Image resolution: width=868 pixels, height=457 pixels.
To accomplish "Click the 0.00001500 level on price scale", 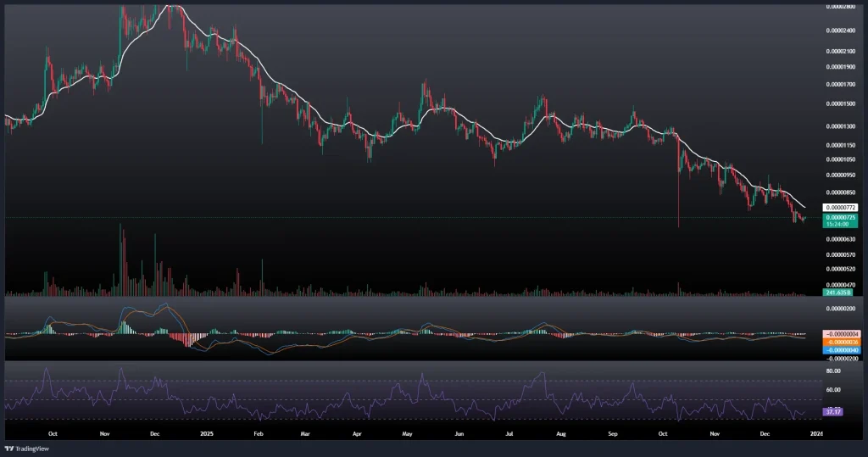I will (842, 104).
